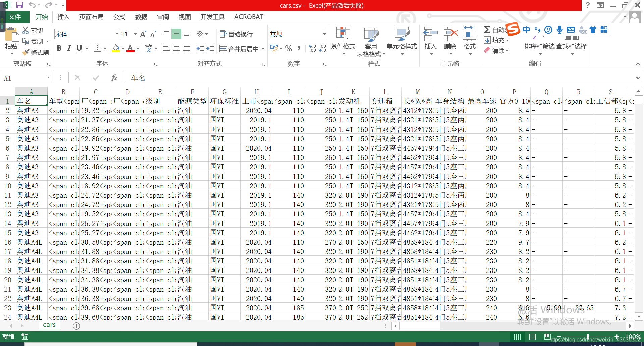This screenshot has height=346, width=644.
Task: Open Cell Styles (单元格样式)
Action: 401,41
